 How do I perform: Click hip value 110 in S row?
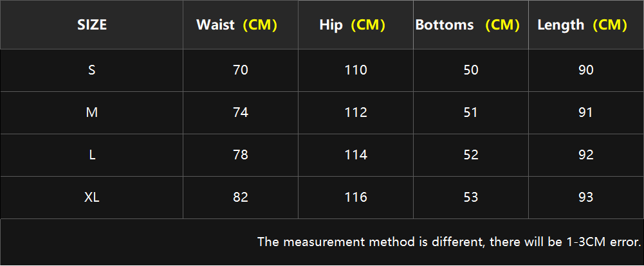coord(356,71)
